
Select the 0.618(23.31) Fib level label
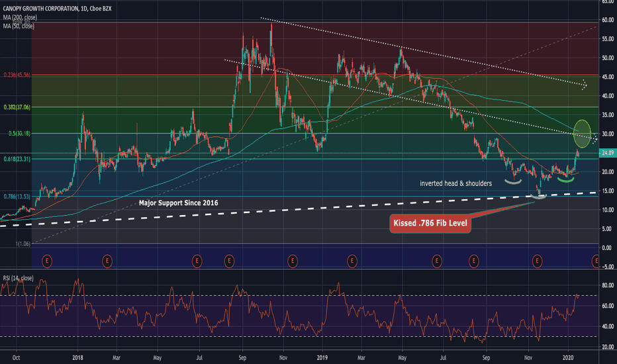(17, 159)
